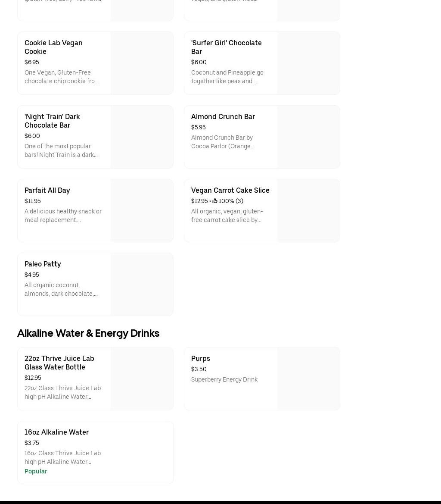441x504 pixels.
Task: Choose the Parfait All Day item
Action: [x=47, y=190]
